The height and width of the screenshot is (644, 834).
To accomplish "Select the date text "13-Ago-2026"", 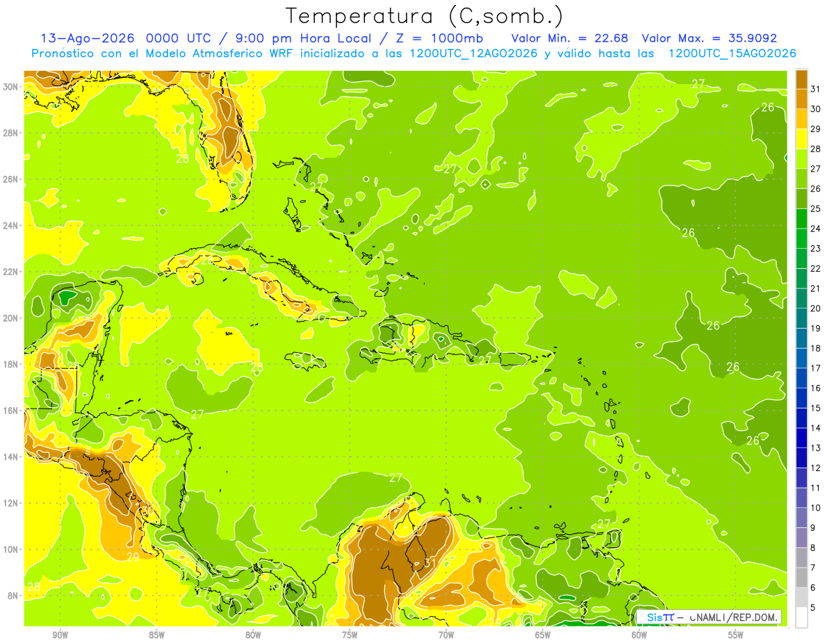I will coord(89,38).
